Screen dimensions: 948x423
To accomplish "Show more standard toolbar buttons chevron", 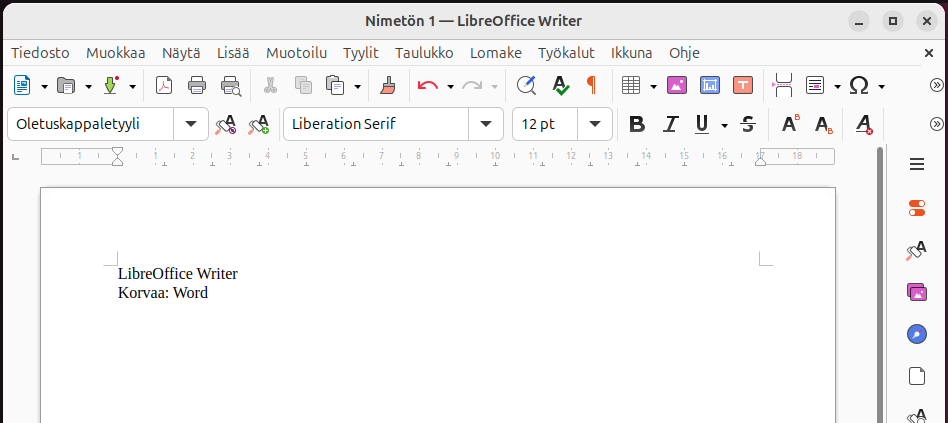I will 936,85.
